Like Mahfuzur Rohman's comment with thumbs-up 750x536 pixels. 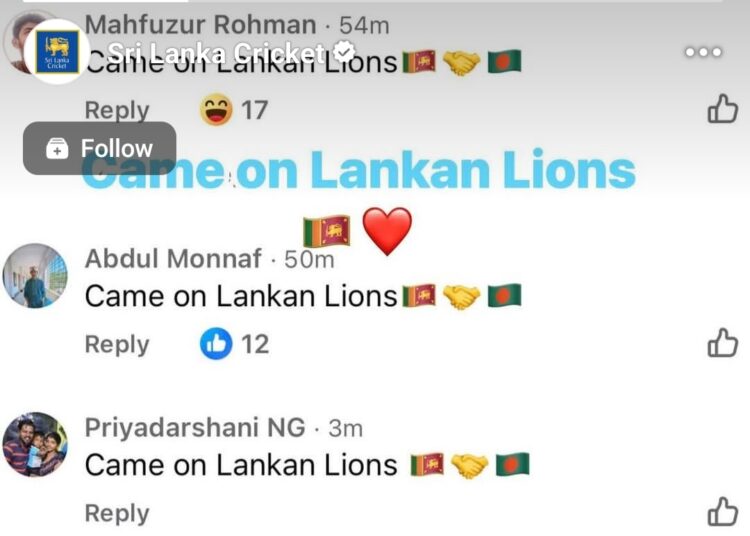pyautogui.click(x=723, y=109)
